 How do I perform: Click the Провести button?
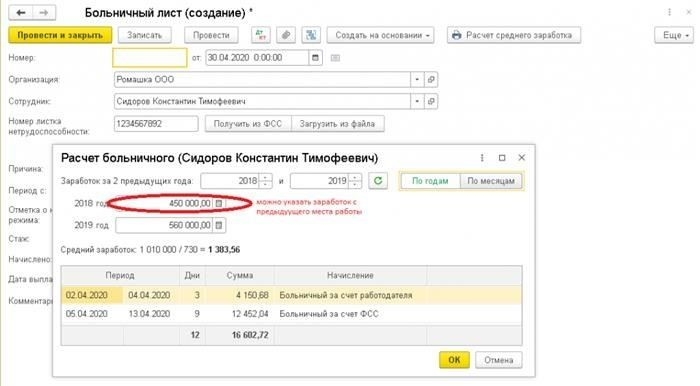click(211, 35)
